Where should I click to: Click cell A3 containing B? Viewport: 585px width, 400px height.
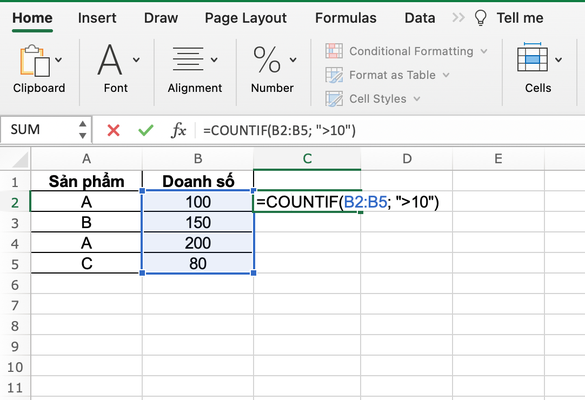(x=87, y=222)
